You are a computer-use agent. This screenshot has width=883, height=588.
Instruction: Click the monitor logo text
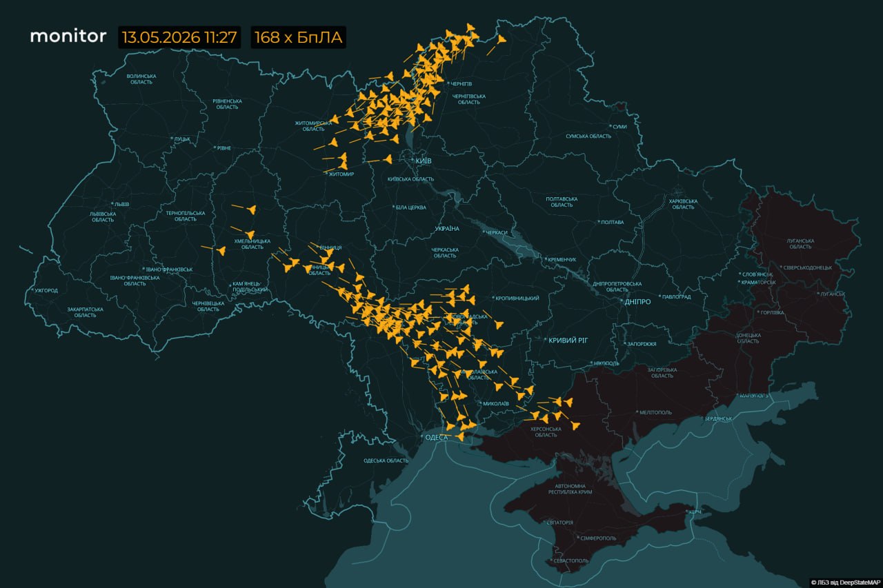click(68, 37)
